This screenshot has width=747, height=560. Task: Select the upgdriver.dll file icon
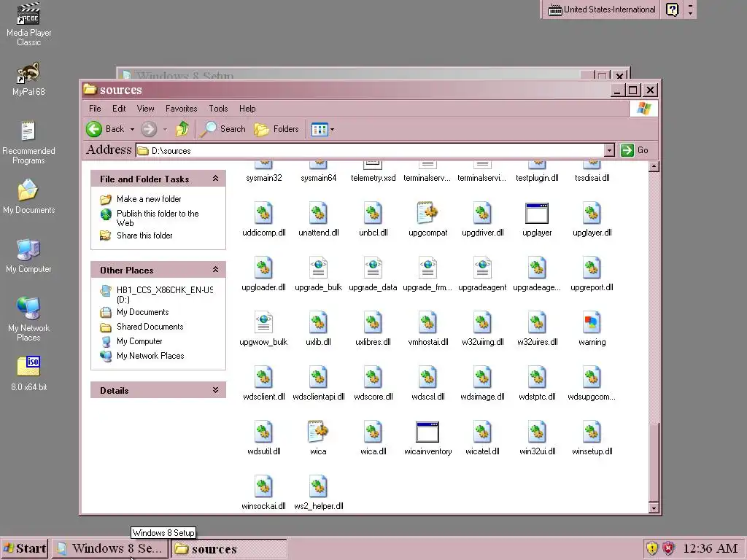(x=482, y=213)
